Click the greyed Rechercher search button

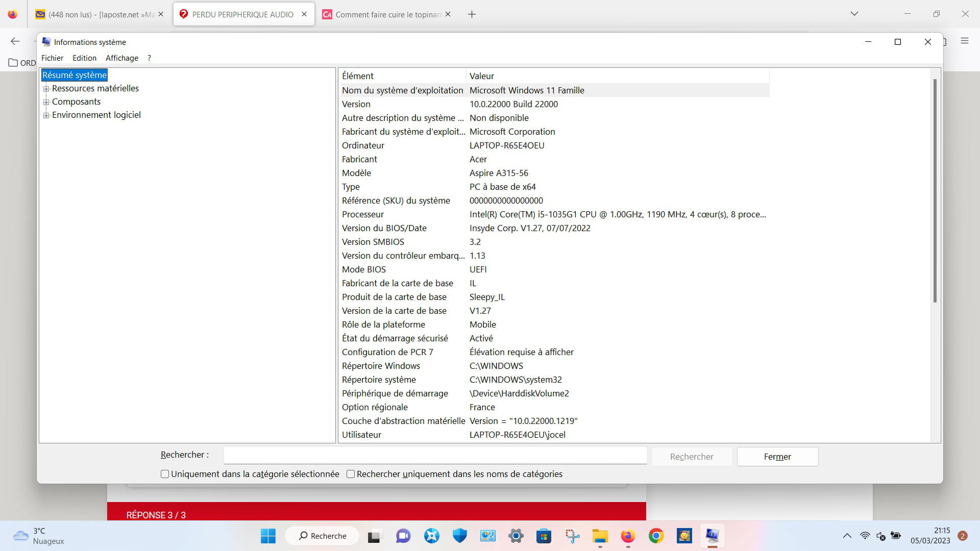point(692,457)
